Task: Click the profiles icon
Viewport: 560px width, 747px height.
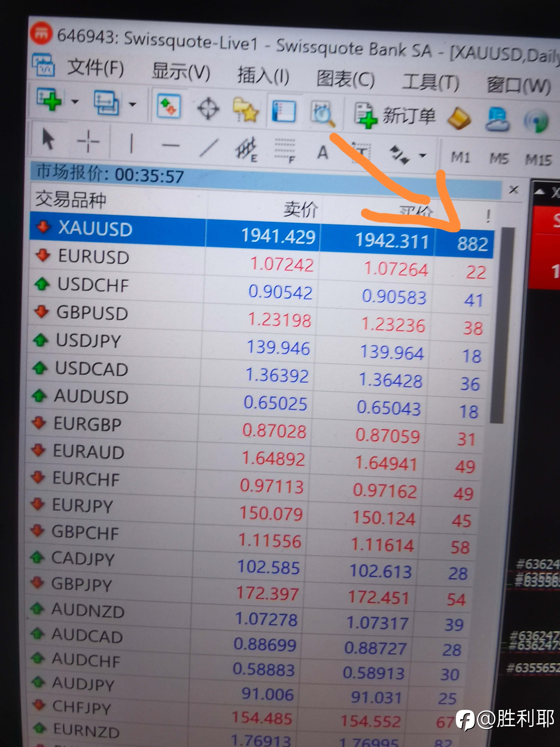Action: (x=106, y=103)
